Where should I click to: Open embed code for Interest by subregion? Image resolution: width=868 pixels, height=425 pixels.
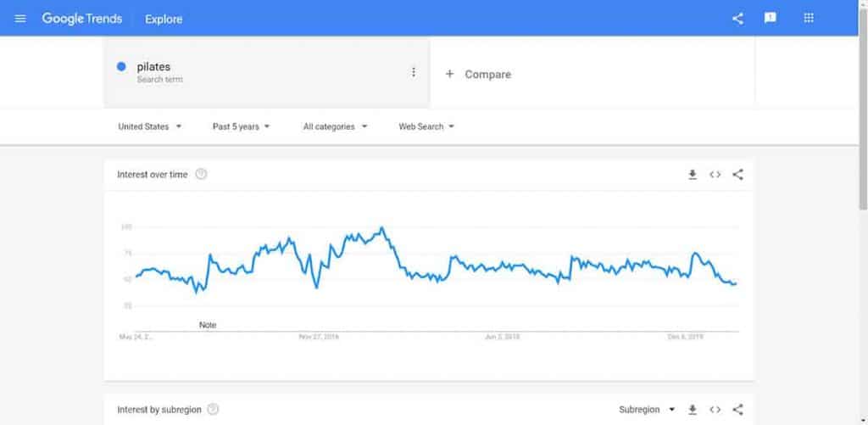tap(715, 410)
